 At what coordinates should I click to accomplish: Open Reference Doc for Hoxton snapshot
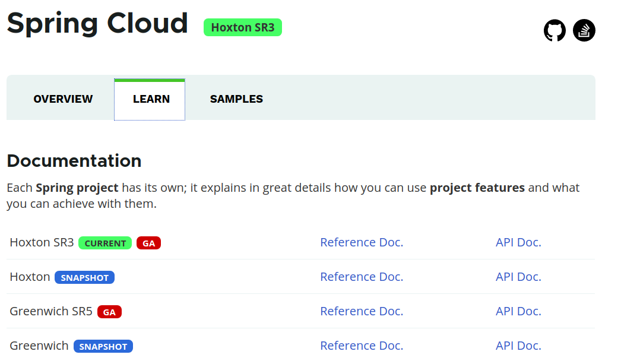tap(362, 276)
